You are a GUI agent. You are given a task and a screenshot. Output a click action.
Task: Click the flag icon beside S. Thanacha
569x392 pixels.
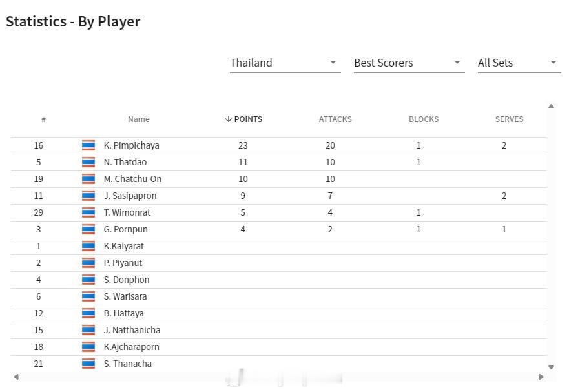coord(88,364)
